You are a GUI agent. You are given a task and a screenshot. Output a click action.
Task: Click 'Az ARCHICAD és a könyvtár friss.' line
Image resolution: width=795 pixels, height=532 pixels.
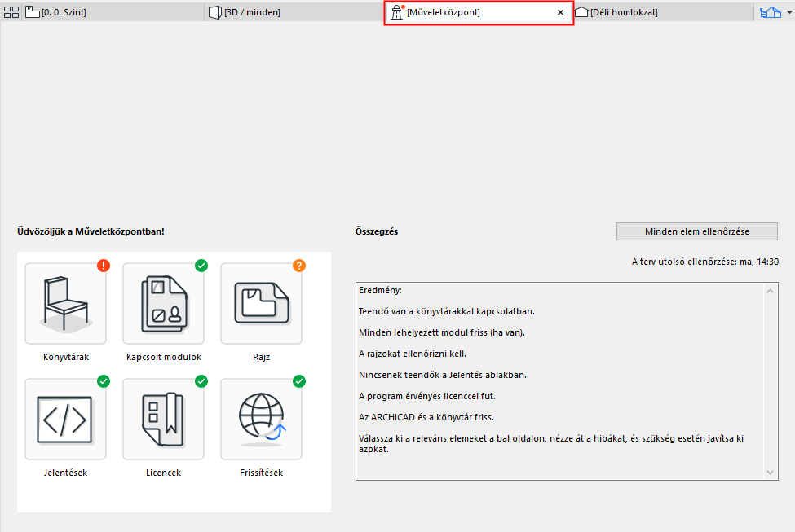point(426,417)
